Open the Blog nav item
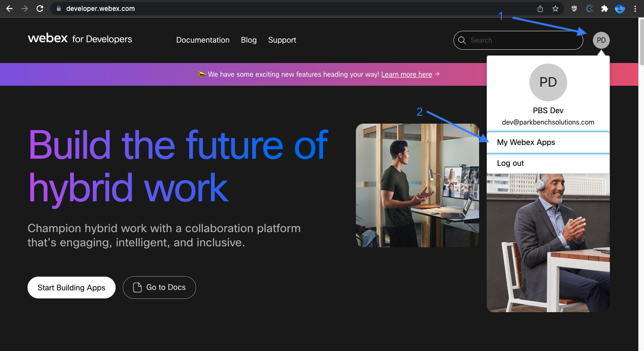This screenshot has height=351, width=644. coord(249,40)
